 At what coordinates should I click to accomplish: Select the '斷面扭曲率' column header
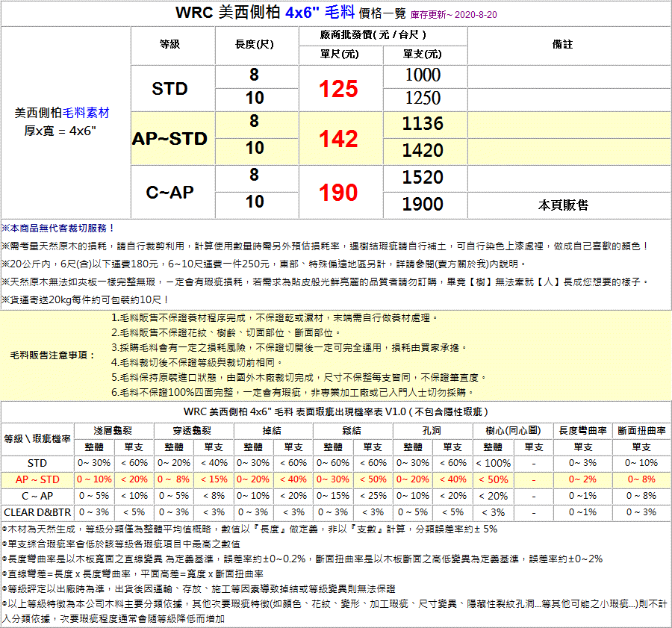641,431
